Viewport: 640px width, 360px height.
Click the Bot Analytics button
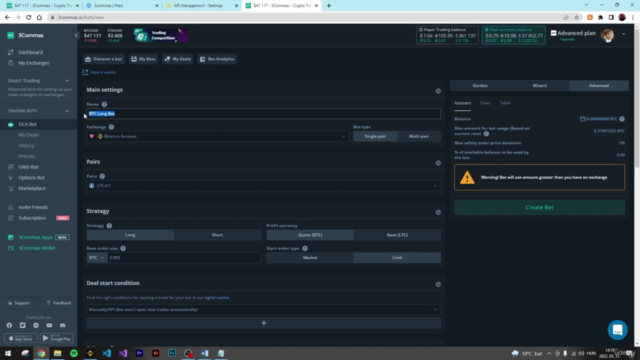point(217,59)
